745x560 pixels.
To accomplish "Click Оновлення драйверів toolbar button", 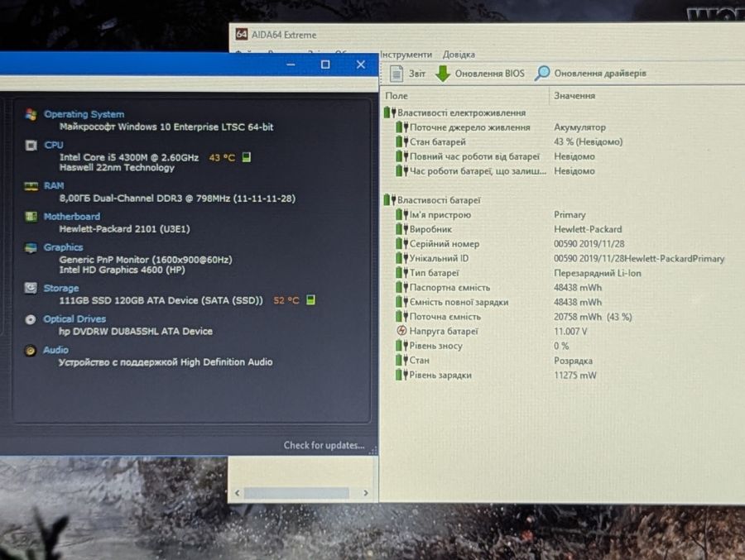I will [590, 73].
